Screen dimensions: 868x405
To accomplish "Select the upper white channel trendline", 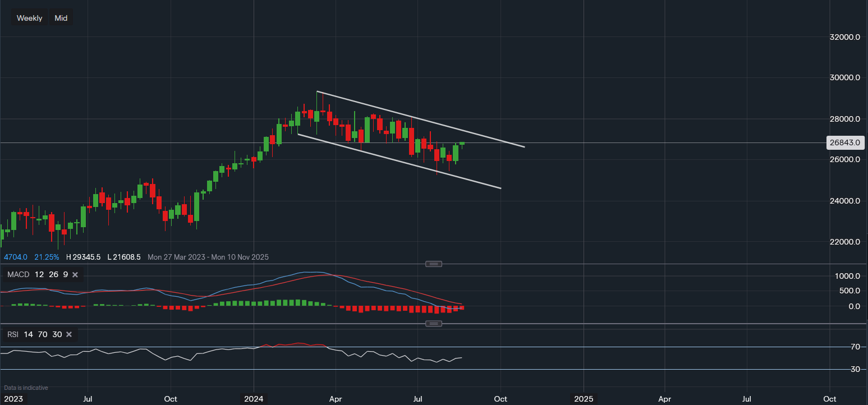I will [x=421, y=119].
